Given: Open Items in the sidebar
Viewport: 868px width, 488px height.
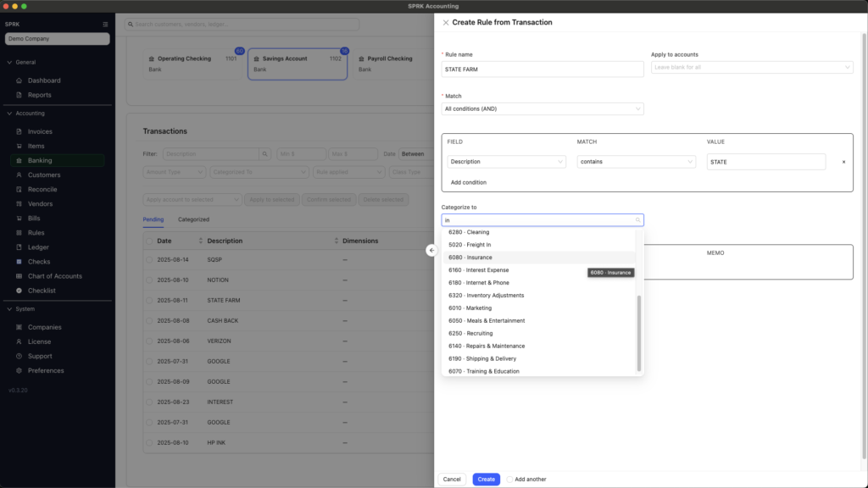Looking at the screenshot, I should tap(36, 146).
